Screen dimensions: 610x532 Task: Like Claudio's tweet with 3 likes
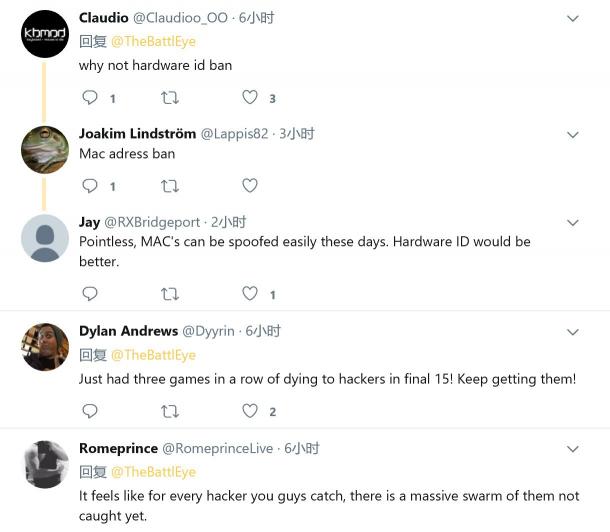(250, 97)
